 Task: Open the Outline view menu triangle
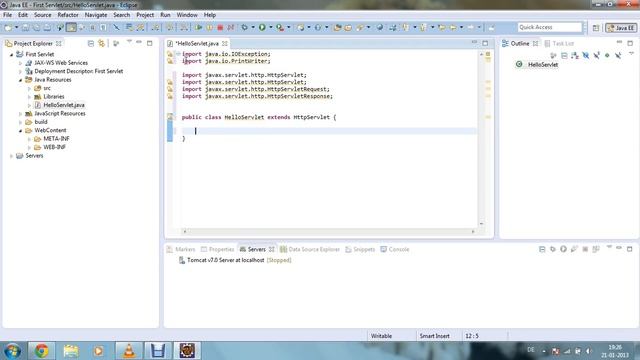click(x=631, y=54)
